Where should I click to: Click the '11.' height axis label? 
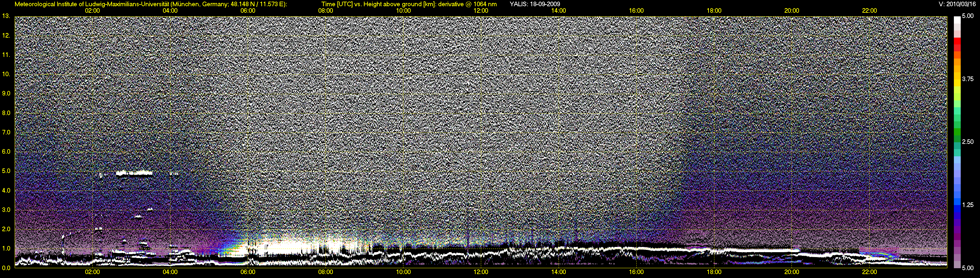[x=6, y=55]
